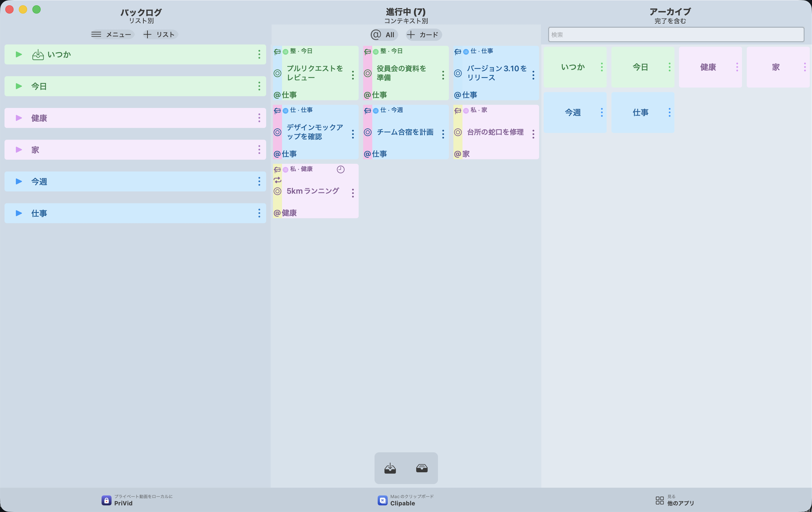Image resolution: width=812 pixels, height=512 pixels.
Task: Click move-back arrow icon on 台所の蛇口を修理 card
Action: (458, 110)
